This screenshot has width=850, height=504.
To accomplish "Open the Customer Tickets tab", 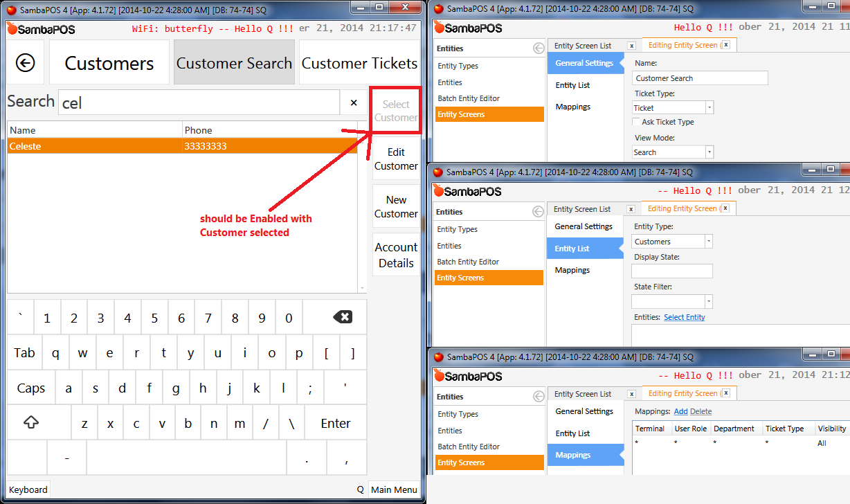I will click(x=359, y=63).
